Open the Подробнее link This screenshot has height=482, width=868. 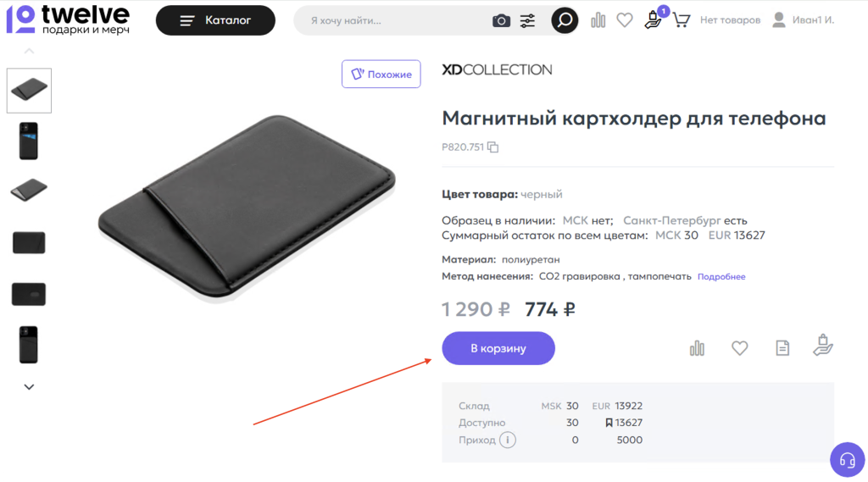coord(721,277)
